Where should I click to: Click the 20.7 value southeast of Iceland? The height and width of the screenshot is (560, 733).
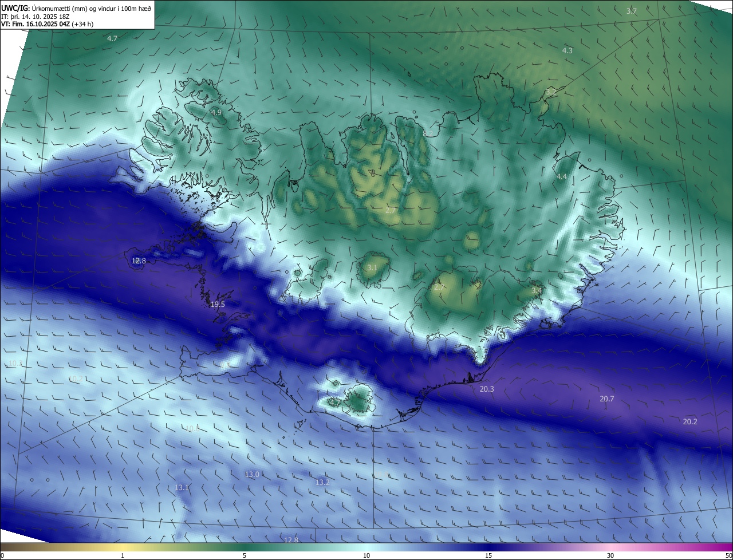pos(606,399)
